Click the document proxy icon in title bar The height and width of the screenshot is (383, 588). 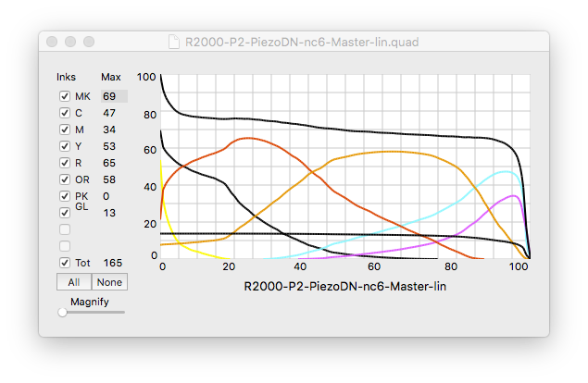pos(174,42)
